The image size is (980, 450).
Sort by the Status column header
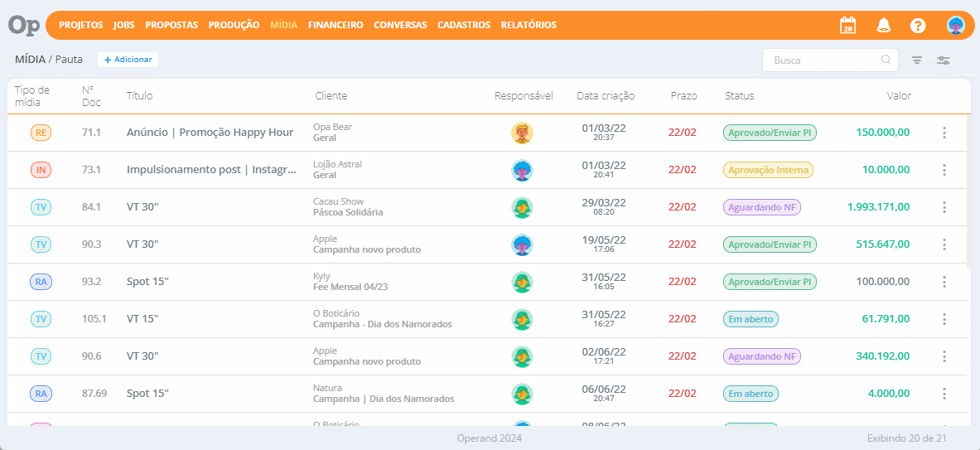(x=740, y=95)
